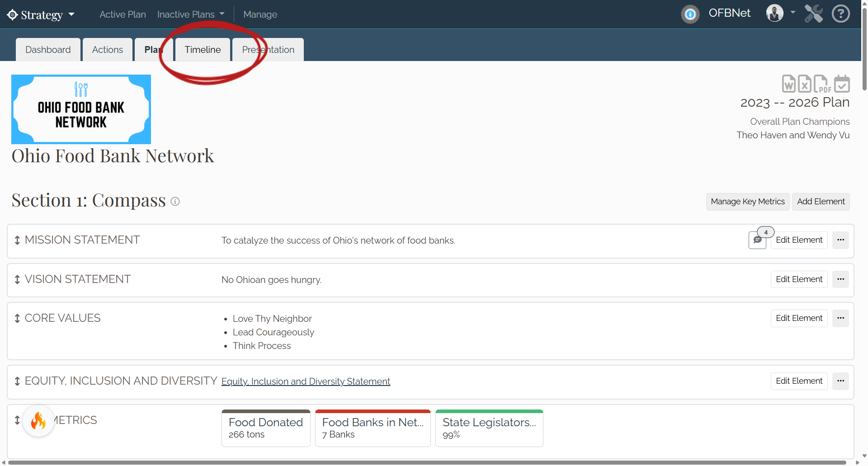The image size is (868, 466).
Task: Open more options for Mission Statement
Action: [x=840, y=240]
